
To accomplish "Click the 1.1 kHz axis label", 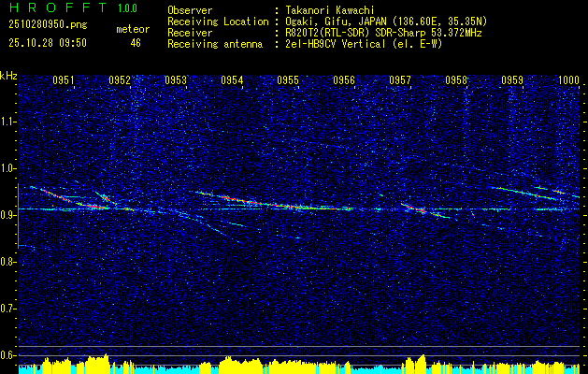I will click(8, 122).
